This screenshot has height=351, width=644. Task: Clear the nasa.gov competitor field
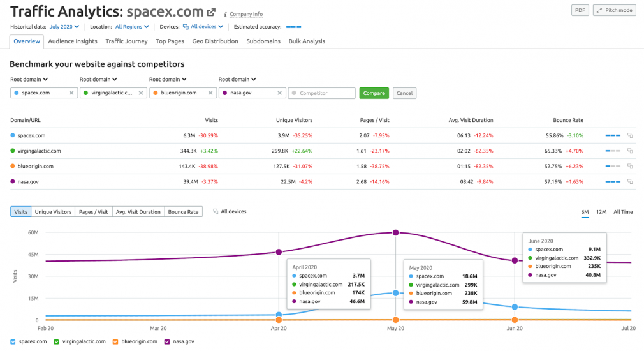click(280, 93)
